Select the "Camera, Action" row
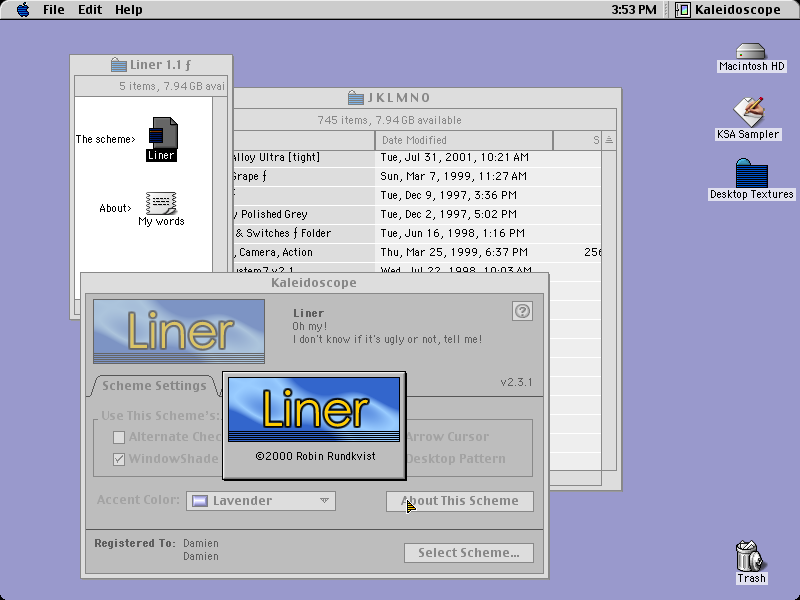Image resolution: width=800 pixels, height=600 pixels. [417, 252]
